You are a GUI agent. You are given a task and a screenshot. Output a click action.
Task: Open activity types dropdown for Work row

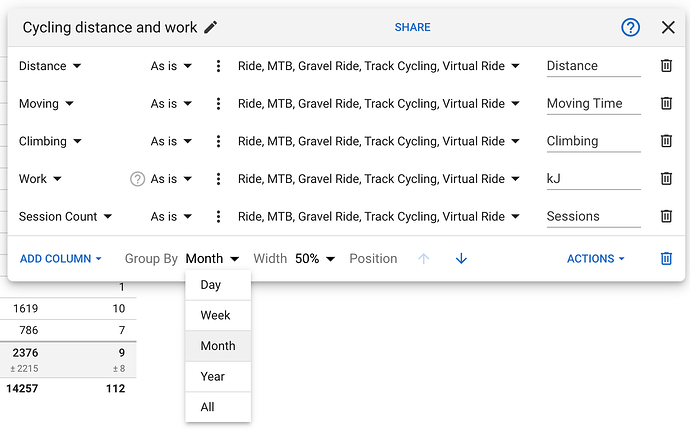tap(379, 179)
